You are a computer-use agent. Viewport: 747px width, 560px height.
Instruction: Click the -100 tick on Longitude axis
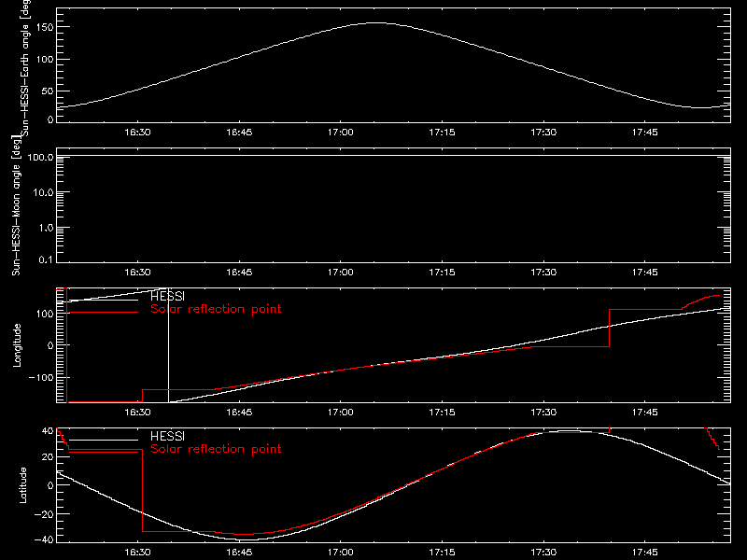pos(41,378)
